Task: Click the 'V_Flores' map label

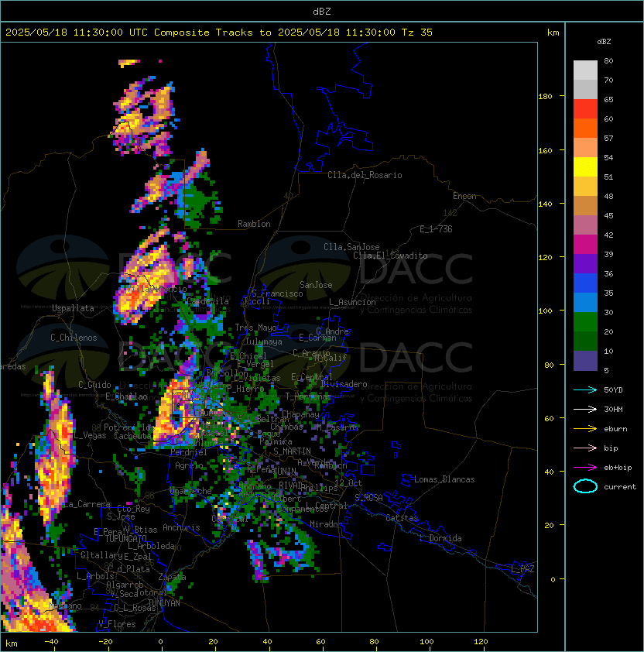Action: [117, 624]
